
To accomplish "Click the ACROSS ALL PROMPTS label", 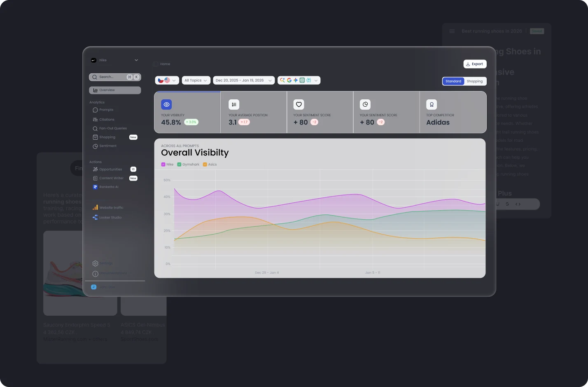I will [180, 146].
